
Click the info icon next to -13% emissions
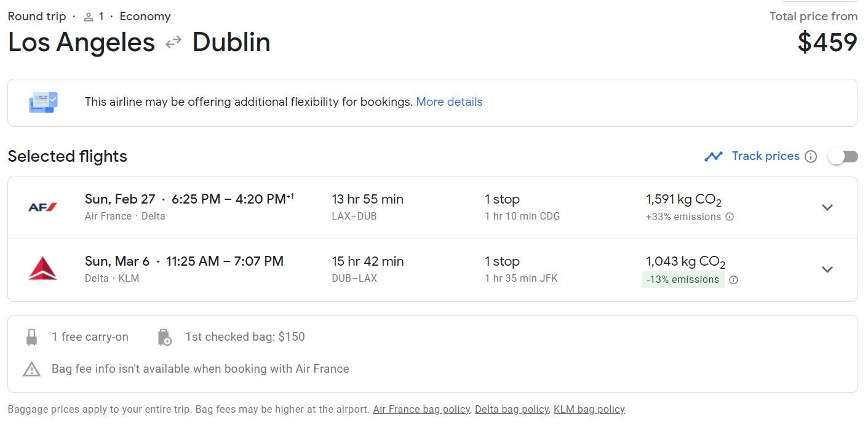coord(733,280)
